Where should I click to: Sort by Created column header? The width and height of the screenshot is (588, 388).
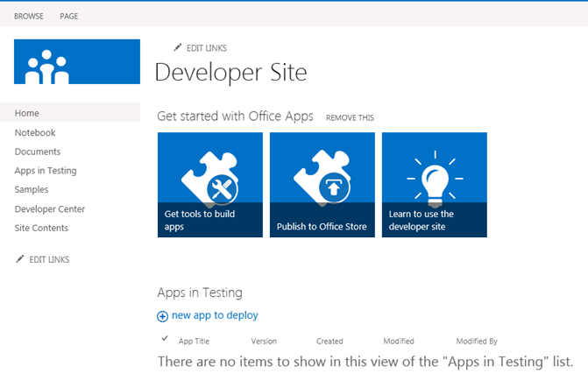pyautogui.click(x=329, y=341)
